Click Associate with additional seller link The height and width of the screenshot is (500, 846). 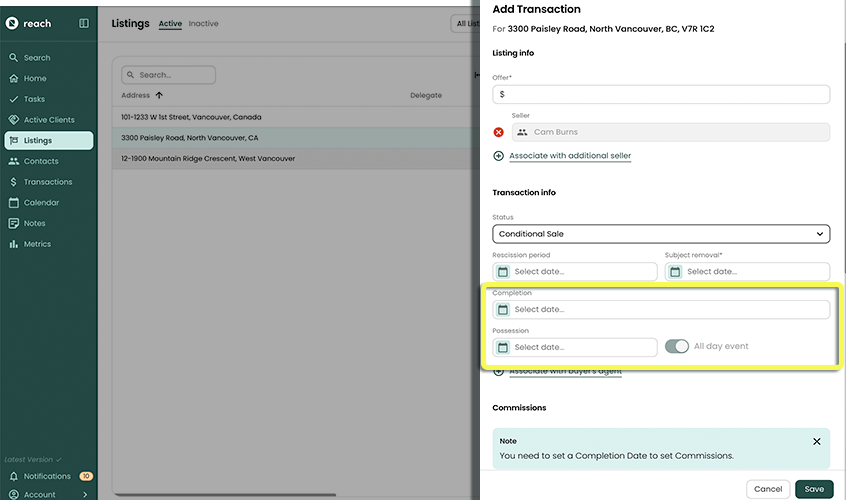(570, 156)
